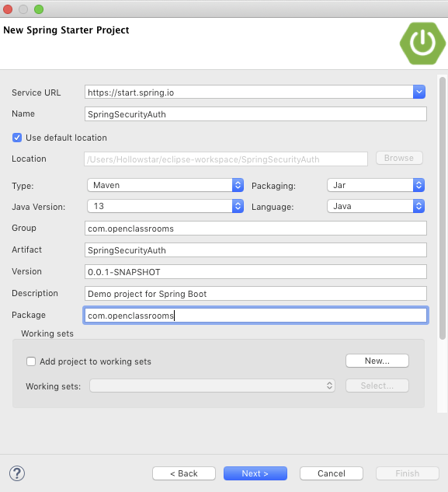
Task: Click the Service URL text field
Action: 249,92
